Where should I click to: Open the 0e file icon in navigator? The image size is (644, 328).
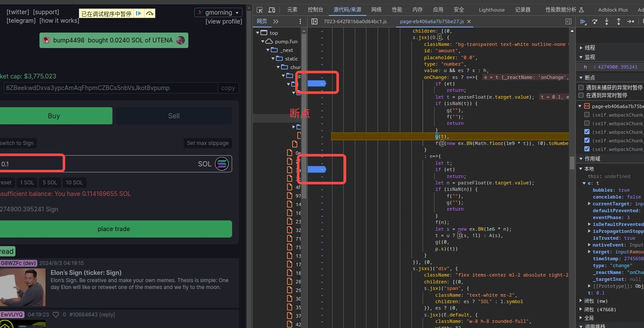click(290, 153)
